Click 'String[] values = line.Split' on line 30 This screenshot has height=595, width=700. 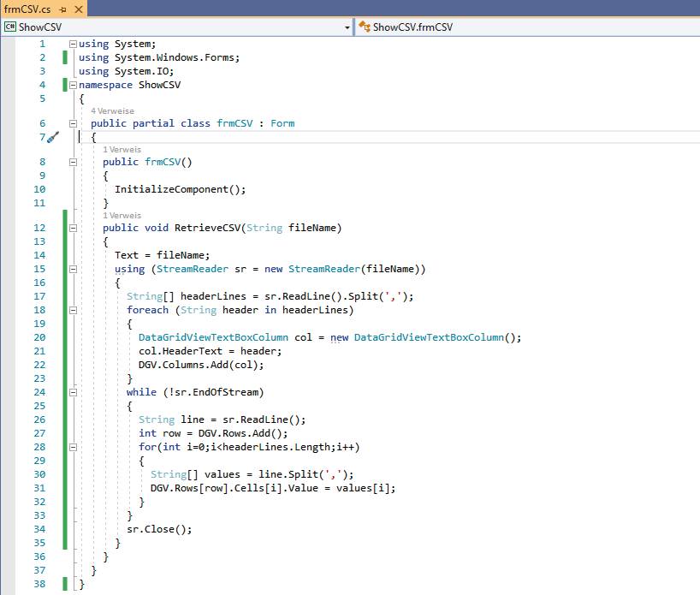[x=234, y=474]
